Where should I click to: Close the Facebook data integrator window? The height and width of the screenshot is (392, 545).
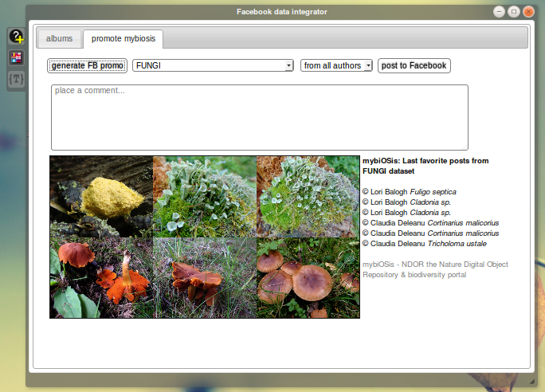click(x=527, y=11)
